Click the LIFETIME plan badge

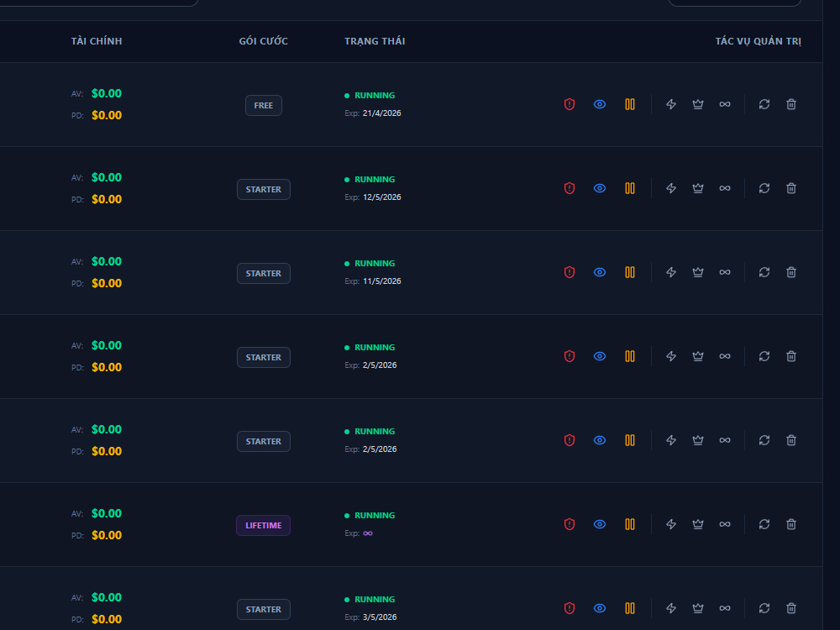coord(264,526)
